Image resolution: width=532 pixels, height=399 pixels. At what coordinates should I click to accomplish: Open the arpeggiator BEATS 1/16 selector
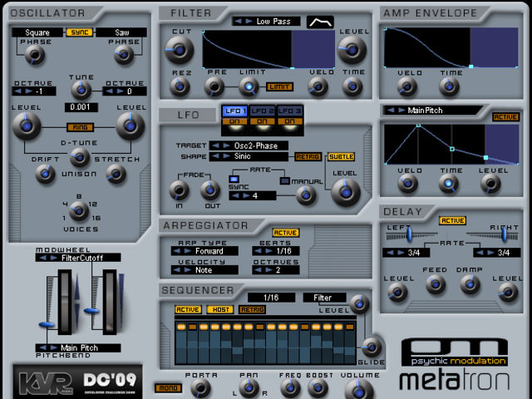(276, 251)
